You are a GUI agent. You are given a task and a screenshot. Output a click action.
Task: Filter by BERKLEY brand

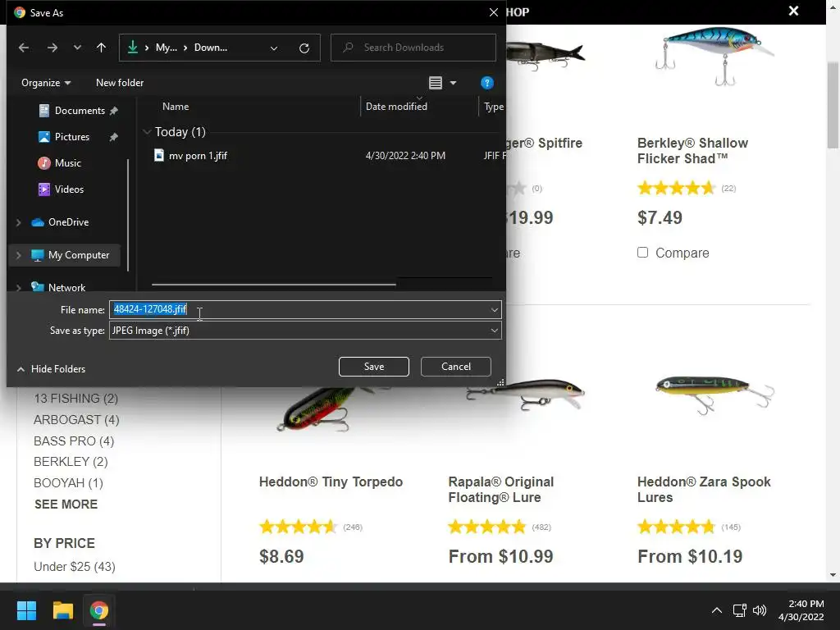pos(71,462)
